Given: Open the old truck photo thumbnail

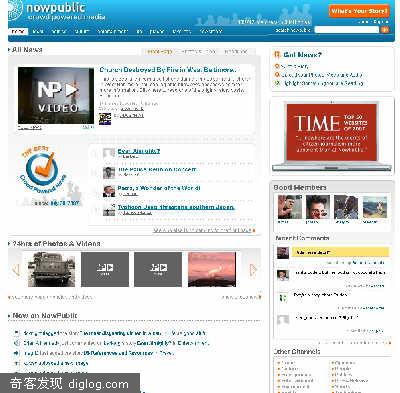Looking at the screenshot, I should pos(51,269).
